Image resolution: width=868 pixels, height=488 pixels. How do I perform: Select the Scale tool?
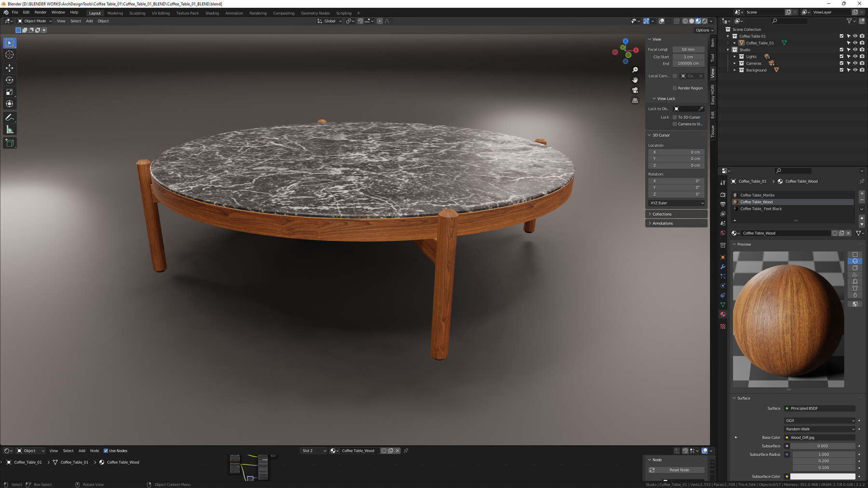tap(9, 92)
